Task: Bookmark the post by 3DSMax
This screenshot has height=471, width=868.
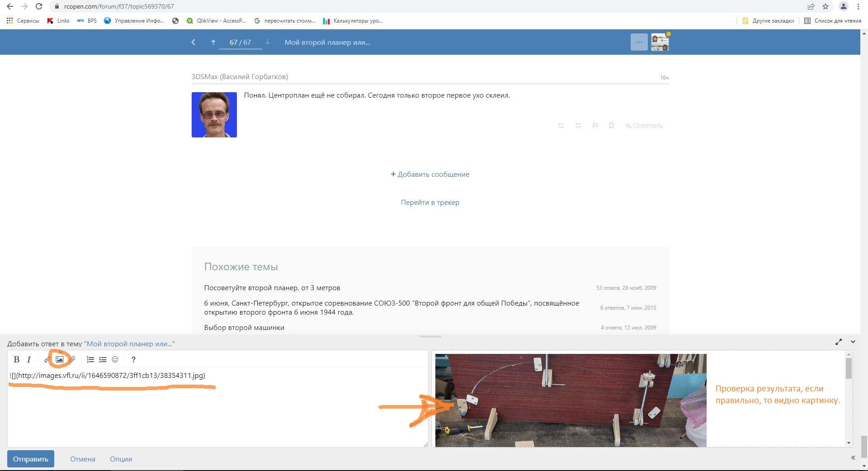Action: (x=611, y=126)
